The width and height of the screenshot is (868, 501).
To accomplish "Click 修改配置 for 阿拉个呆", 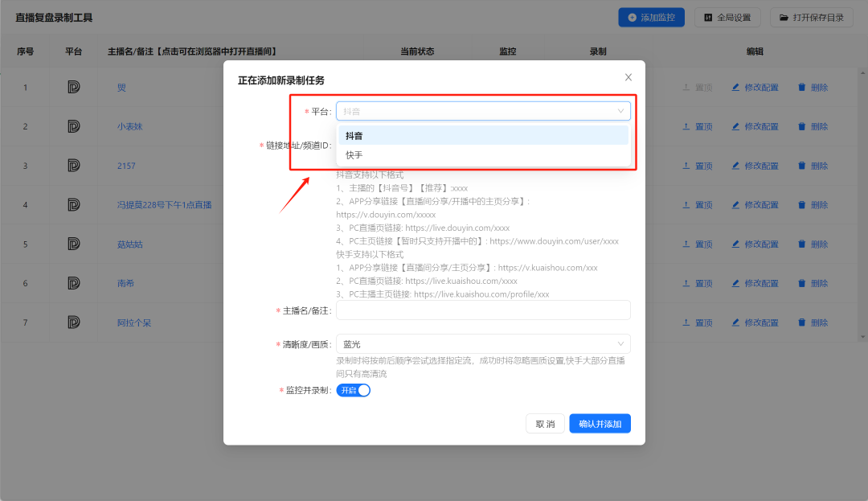I will point(755,322).
